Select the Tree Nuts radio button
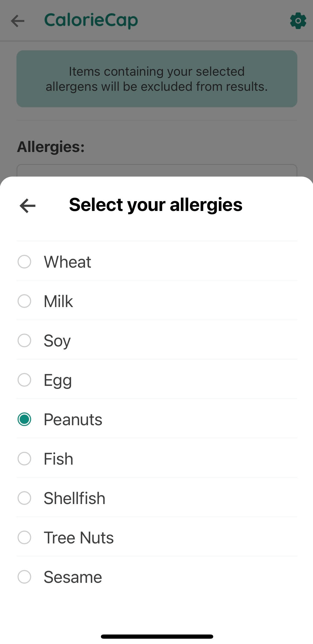 (x=24, y=538)
